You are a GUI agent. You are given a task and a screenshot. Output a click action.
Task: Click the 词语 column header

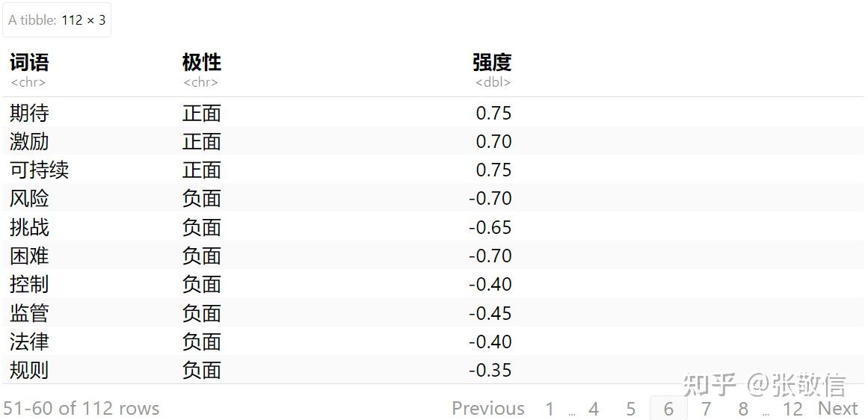29,63
